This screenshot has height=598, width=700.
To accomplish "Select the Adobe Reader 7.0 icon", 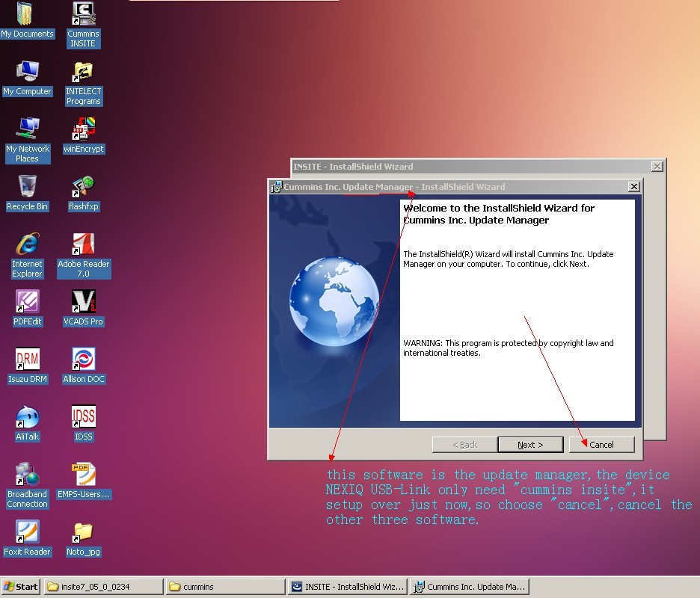I will point(83,244).
